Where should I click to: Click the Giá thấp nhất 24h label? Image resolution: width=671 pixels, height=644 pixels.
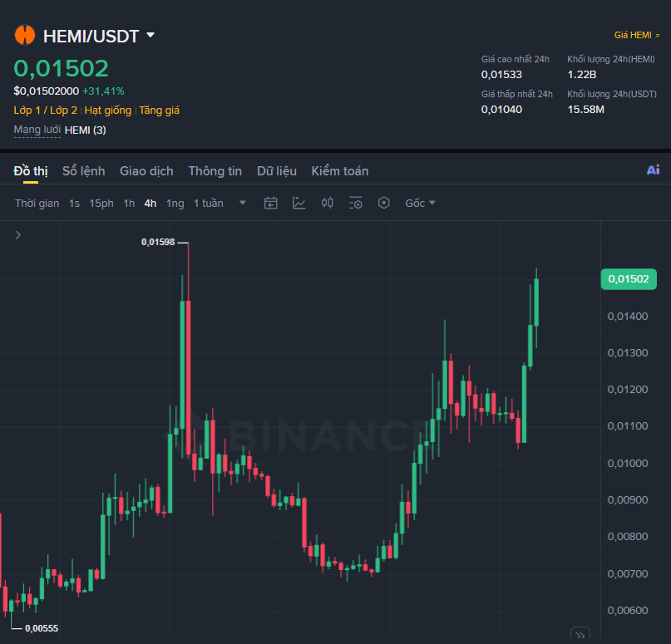(517, 94)
